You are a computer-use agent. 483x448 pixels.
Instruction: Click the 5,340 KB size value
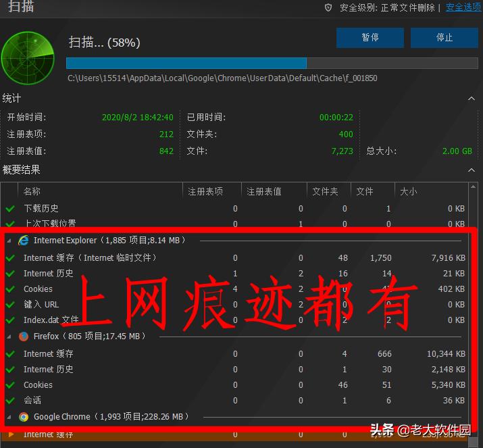448,385
